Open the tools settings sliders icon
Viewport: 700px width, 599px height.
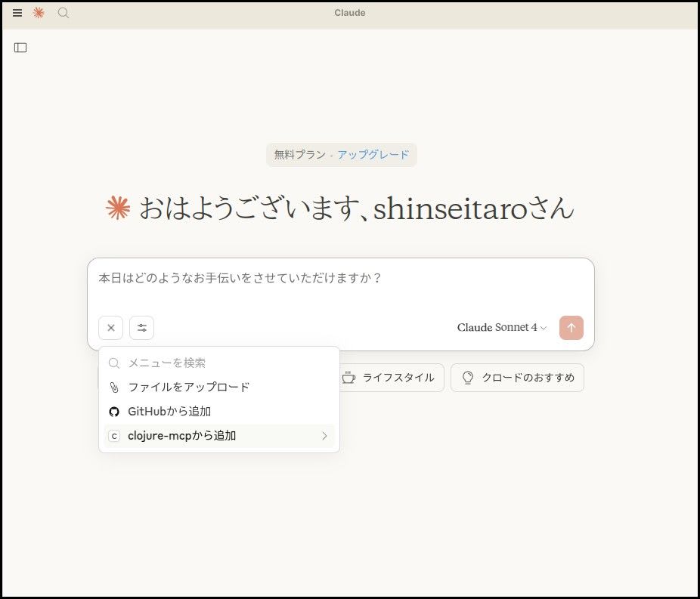click(142, 328)
